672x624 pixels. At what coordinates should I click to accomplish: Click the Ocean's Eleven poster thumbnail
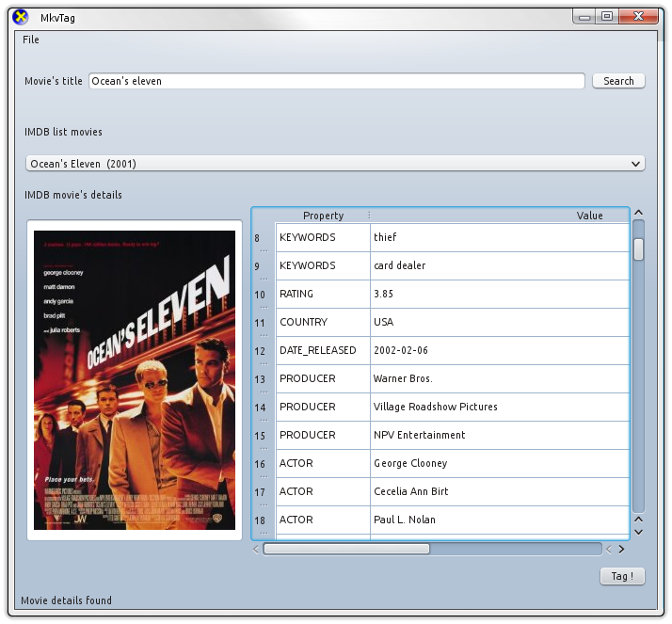point(135,380)
